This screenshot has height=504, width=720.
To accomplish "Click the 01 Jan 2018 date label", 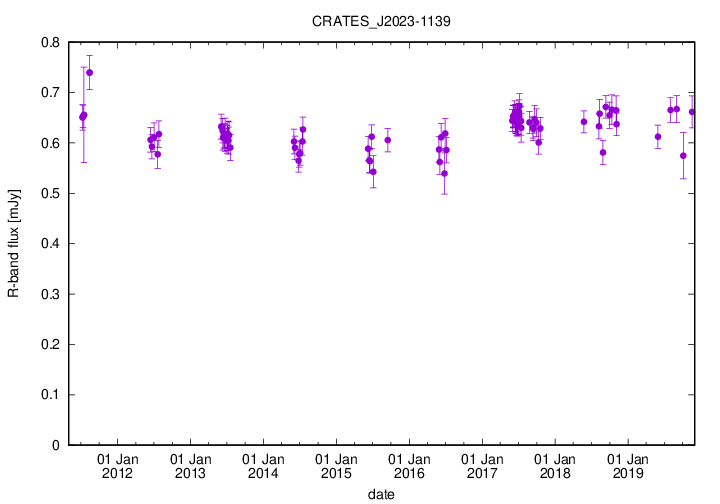I will (555, 466).
